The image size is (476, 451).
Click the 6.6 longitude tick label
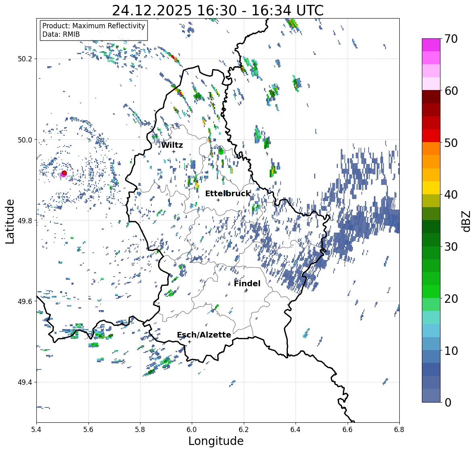348,430
